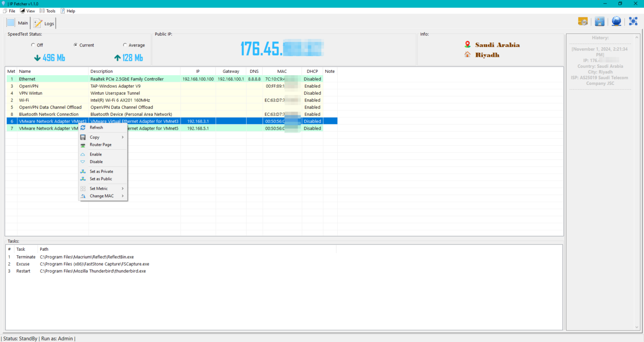Click the green download speed arrow
Viewport: 644px width, 342px height.
tap(38, 58)
